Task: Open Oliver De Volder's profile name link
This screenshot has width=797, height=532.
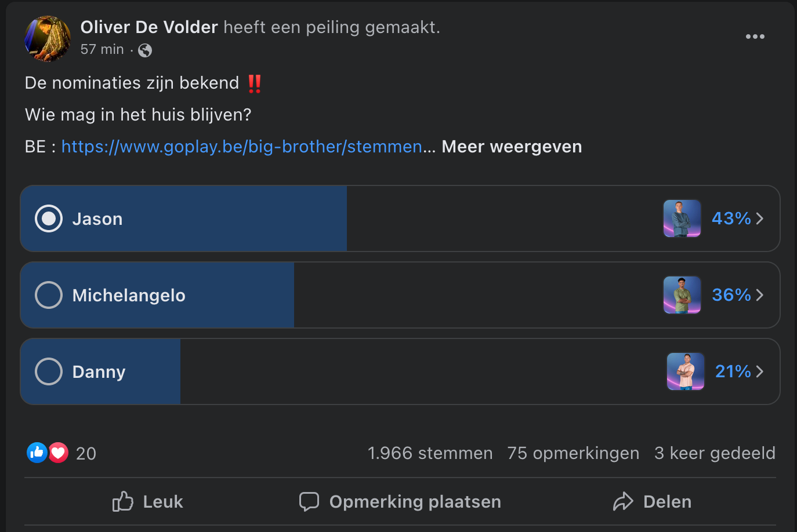Action: click(149, 27)
